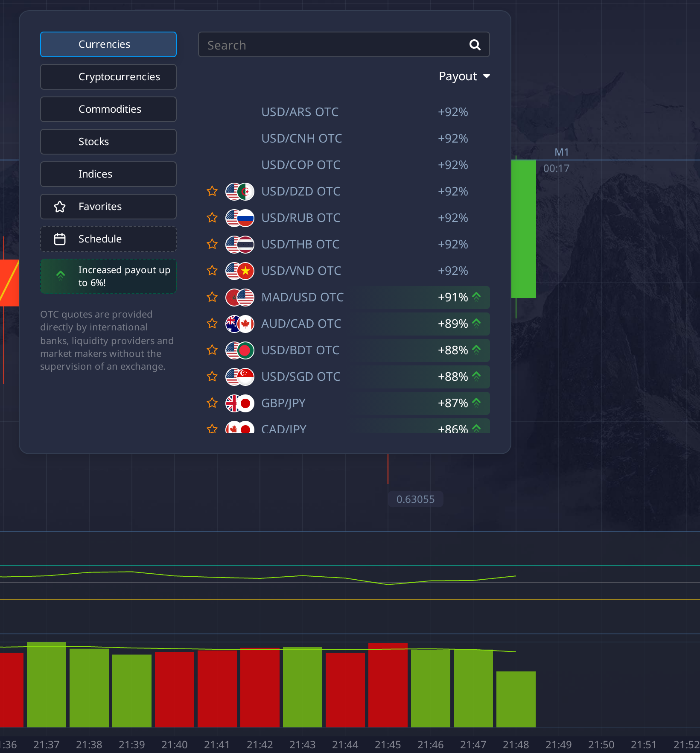Screen dimensions: 700x753
Task: Click the Favorites star icon in sidebar
Action: [x=60, y=207]
